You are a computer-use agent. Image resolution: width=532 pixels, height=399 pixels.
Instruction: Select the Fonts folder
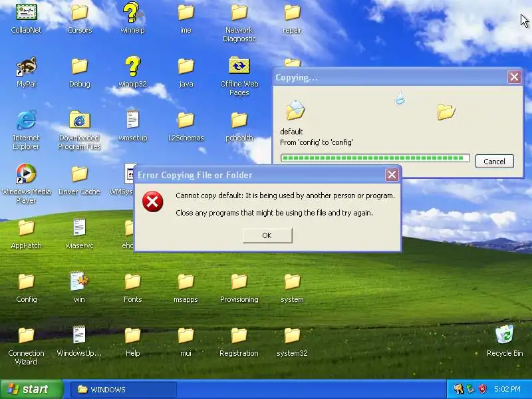[132, 281]
